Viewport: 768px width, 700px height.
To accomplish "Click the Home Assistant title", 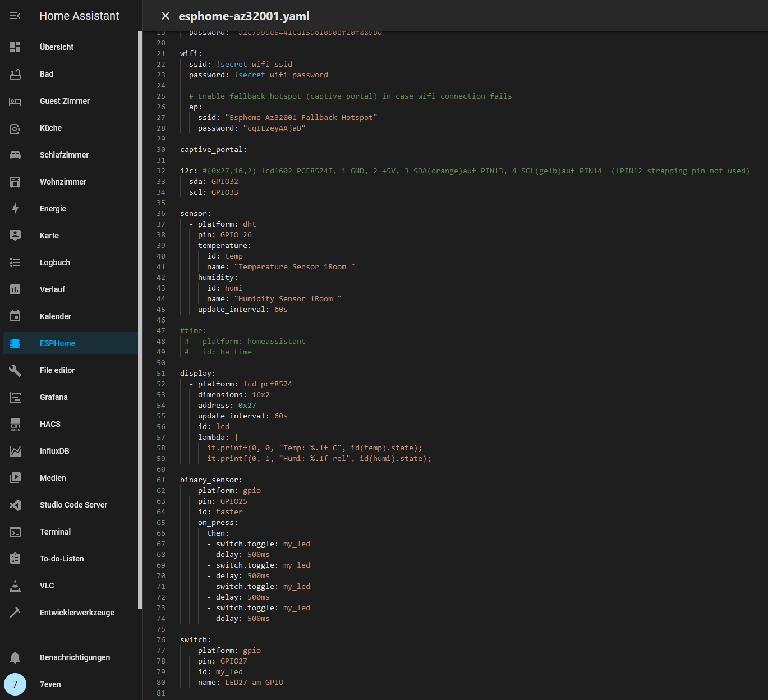I will pos(79,16).
